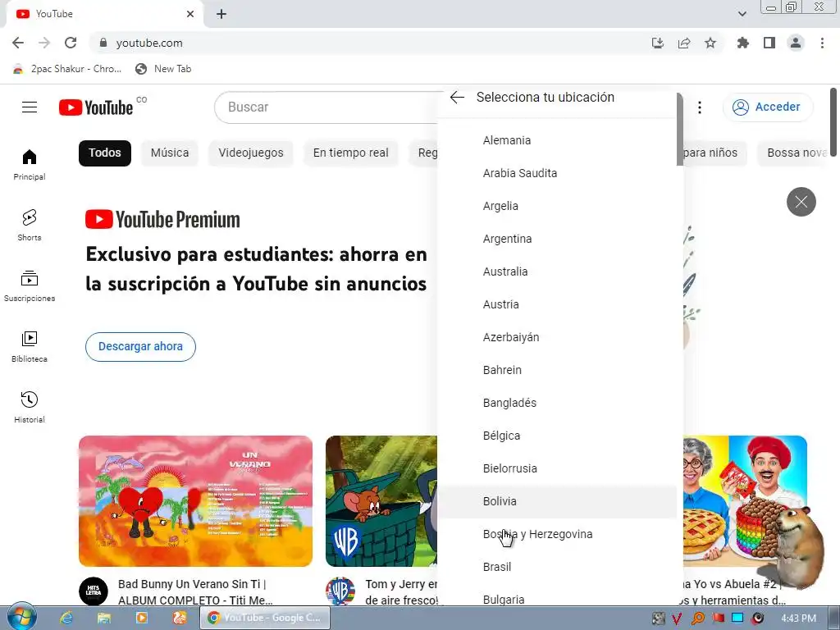Select Bélgica as location
Viewport: 840px width, 630px height.
[x=557, y=436]
